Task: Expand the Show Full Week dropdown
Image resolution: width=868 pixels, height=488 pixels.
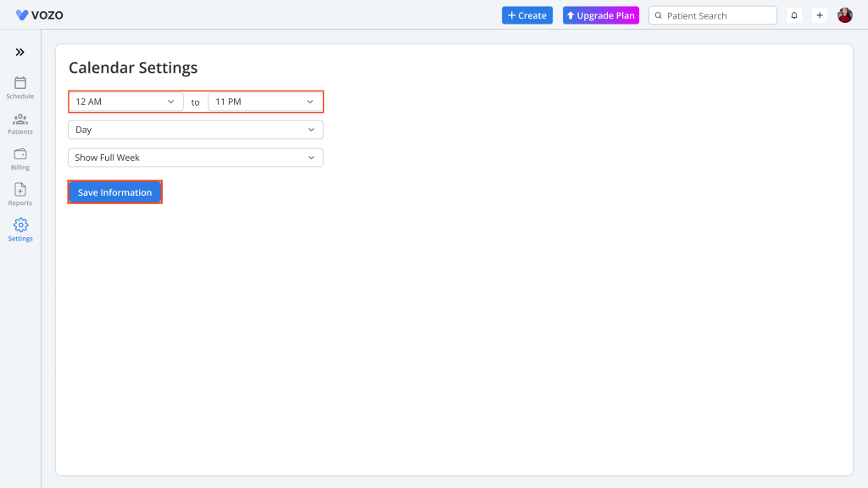Action: (x=196, y=158)
